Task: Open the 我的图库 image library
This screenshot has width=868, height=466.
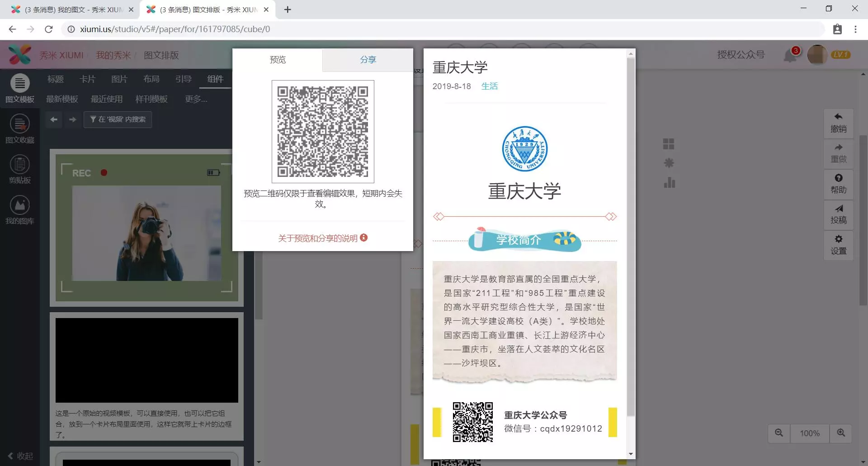Action: [x=20, y=210]
